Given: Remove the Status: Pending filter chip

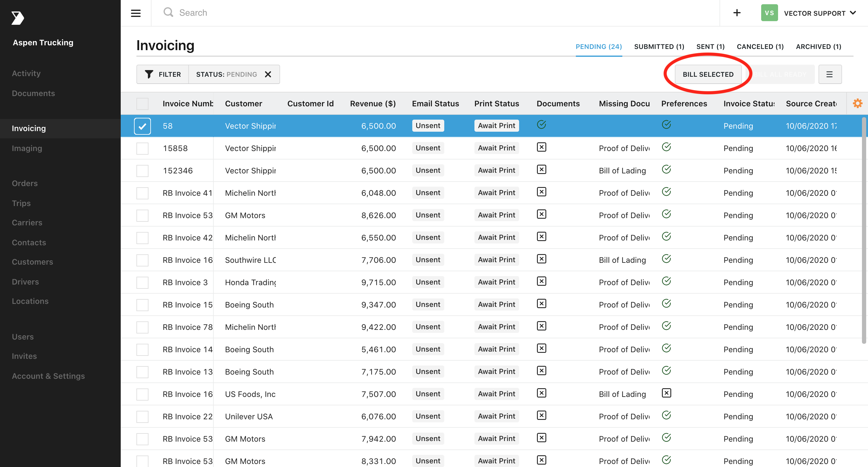Looking at the screenshot, I should pyautogui.click(x=268, y=74).
